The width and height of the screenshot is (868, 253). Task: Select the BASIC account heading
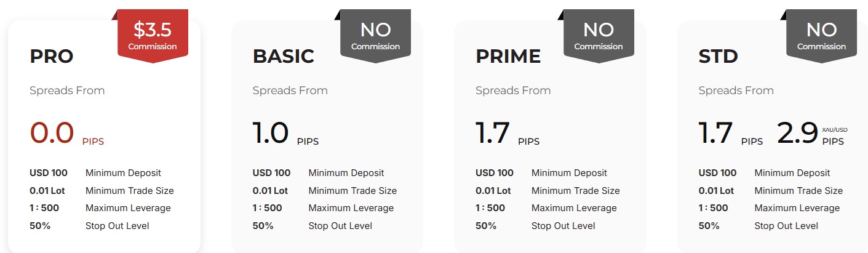click(284, 57)
